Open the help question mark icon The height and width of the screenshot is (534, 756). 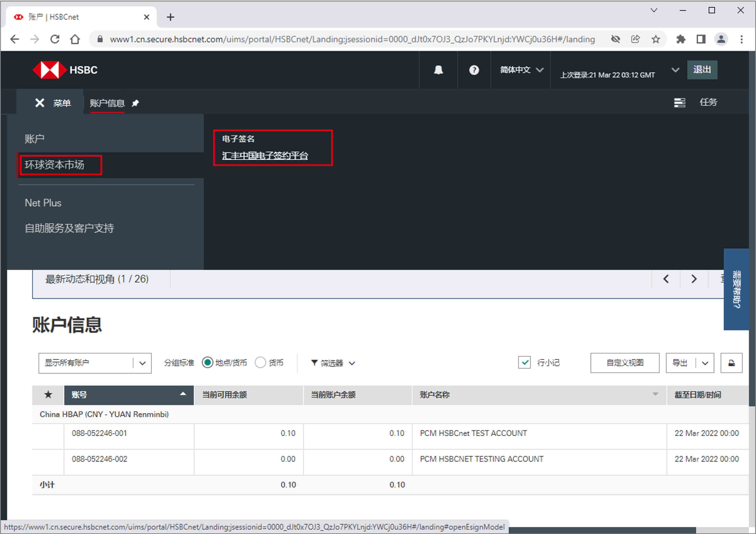pos(474,70)
